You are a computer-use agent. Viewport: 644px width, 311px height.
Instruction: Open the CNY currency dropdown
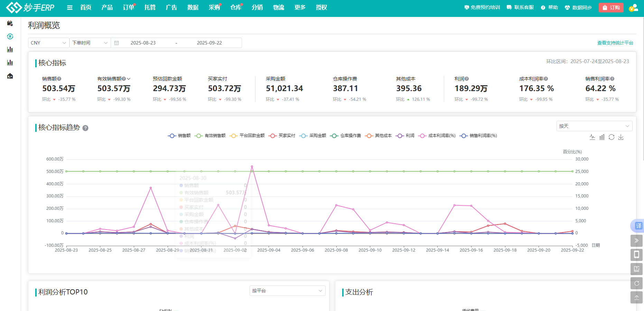[48, 43]
